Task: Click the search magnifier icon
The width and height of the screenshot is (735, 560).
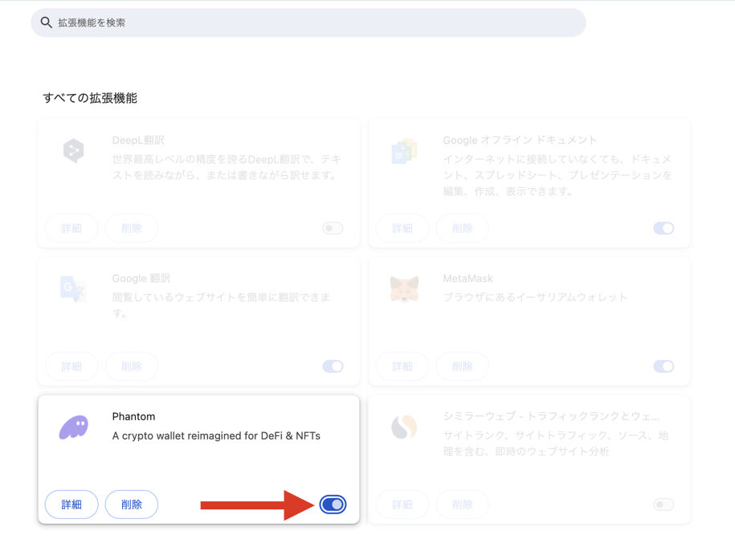Action: (x=46, y=22)
